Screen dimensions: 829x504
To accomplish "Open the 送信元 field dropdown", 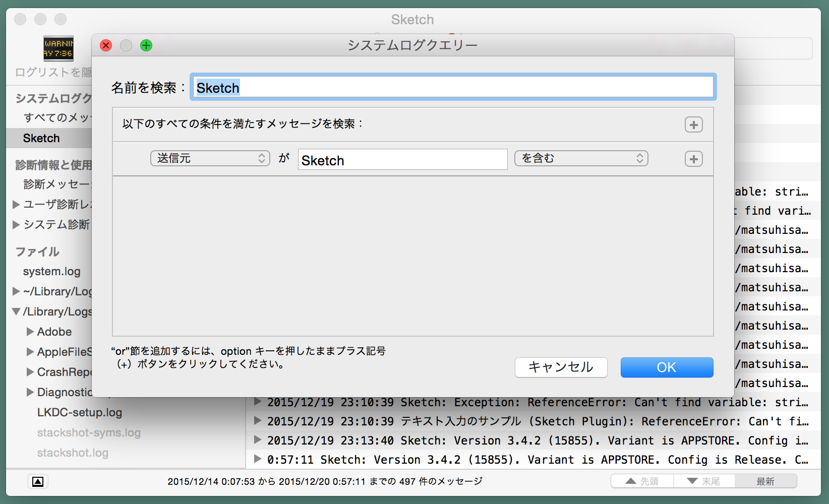I will click(210, 158).
